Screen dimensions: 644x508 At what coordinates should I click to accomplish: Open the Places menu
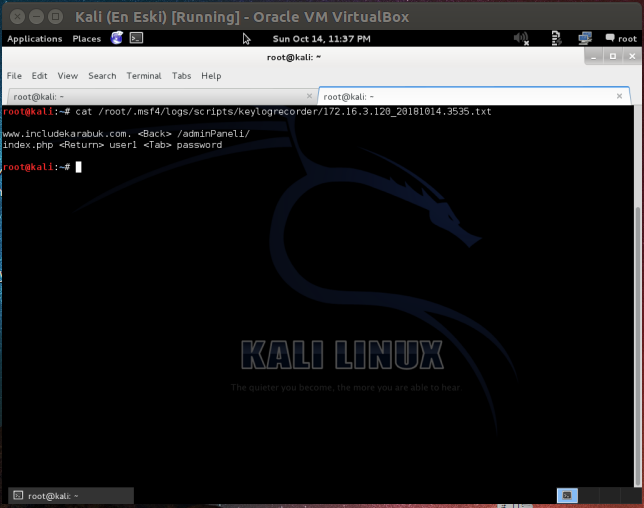pos(86,39)
